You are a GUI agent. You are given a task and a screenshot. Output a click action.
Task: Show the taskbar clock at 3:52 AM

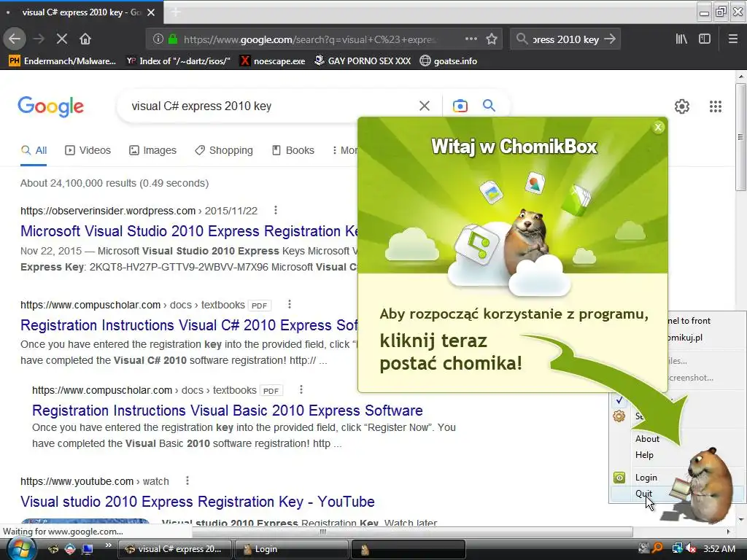[719, 548]
